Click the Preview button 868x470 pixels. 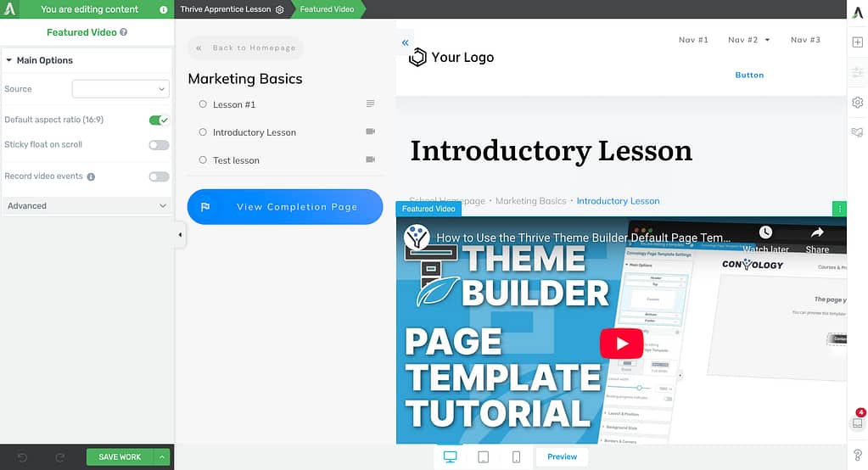[x=562, y=456]
